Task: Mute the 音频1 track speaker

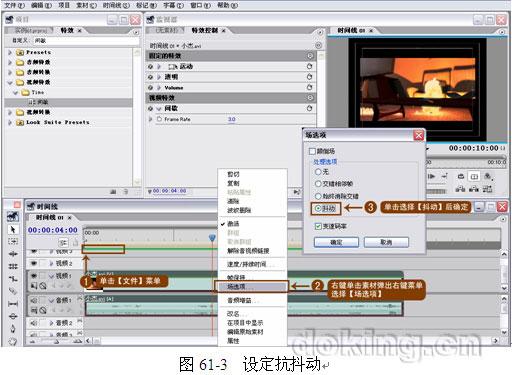Action: pyautogui.click(x=34, y=300)
